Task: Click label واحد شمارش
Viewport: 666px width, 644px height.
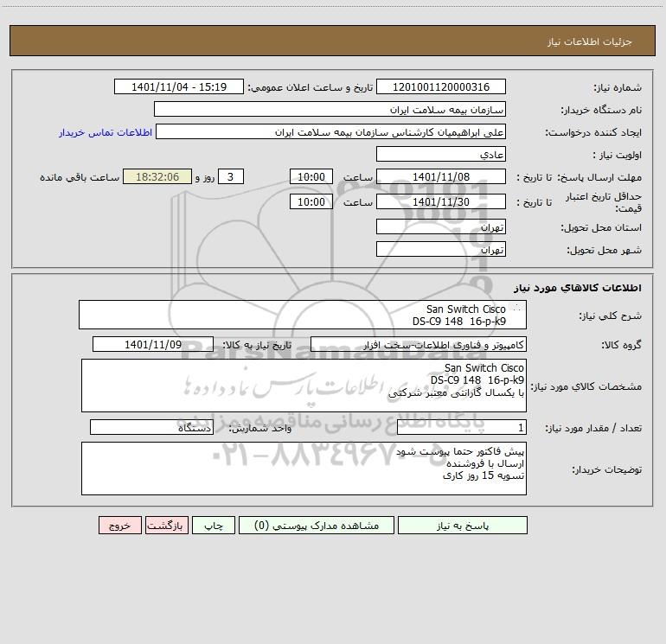Action: [x=260, y=429]
